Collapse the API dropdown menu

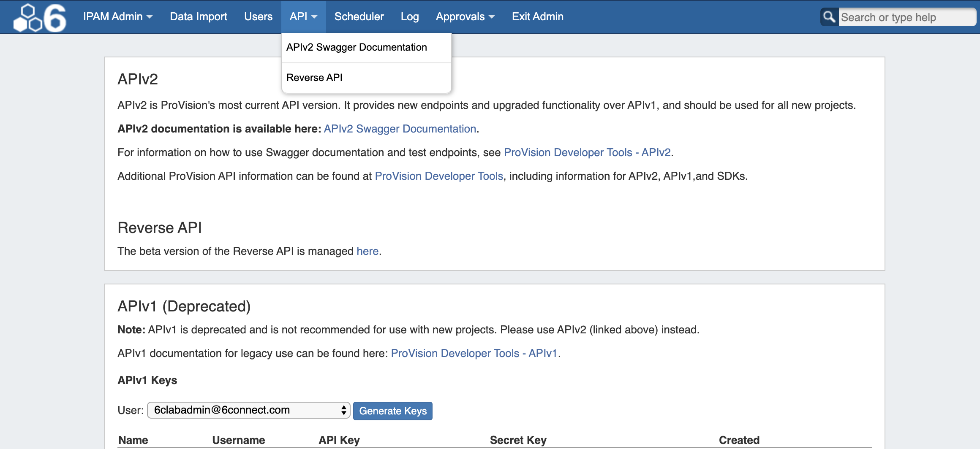point(303,16)
